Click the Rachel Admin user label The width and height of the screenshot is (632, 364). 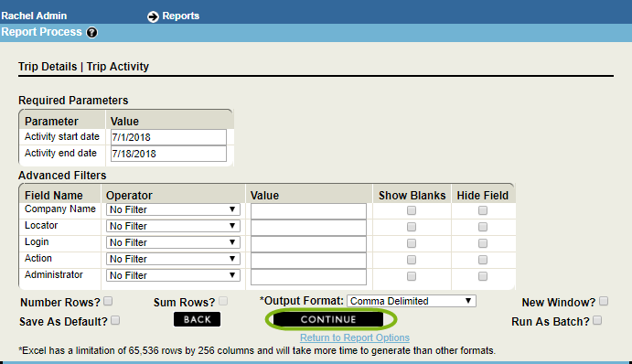[34, 16]
